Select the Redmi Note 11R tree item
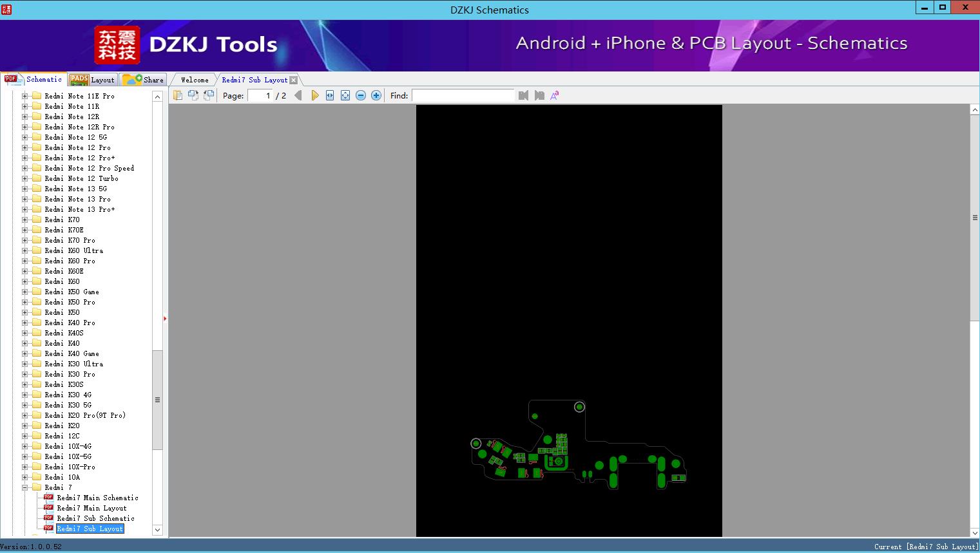This screenshot has height=553, width=980. click(x=72, y=106)
